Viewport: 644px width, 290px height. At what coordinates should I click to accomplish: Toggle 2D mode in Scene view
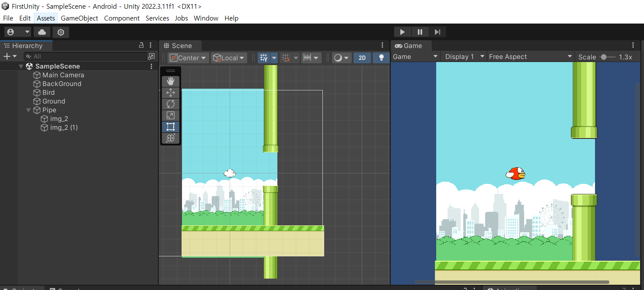pos(362,58)
